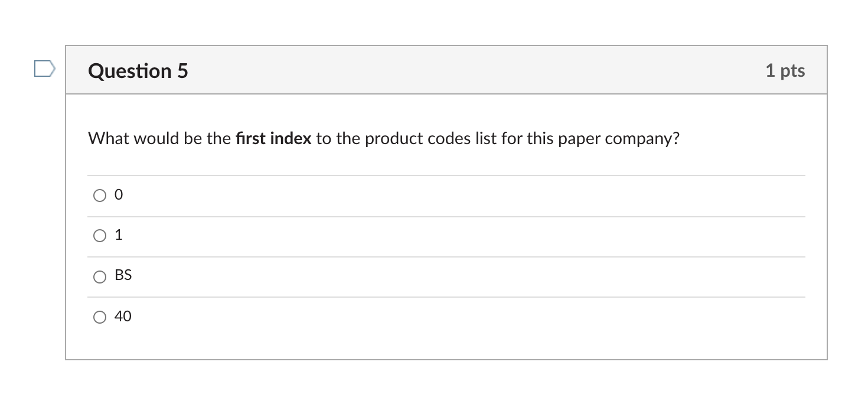Click the words "product codes list" in the question
This screenshot has height=404, width=868.
pos(417,139)
